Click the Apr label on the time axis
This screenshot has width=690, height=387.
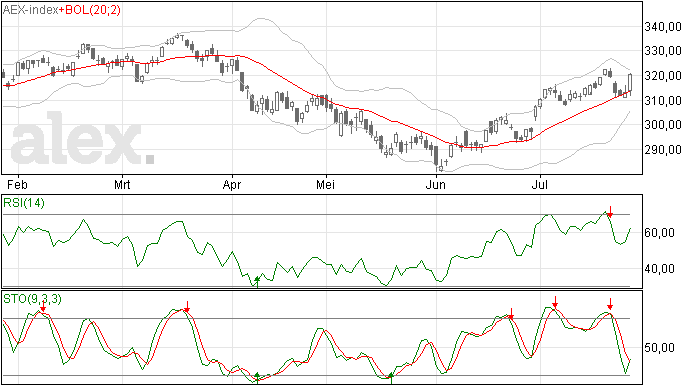(231, 185)
